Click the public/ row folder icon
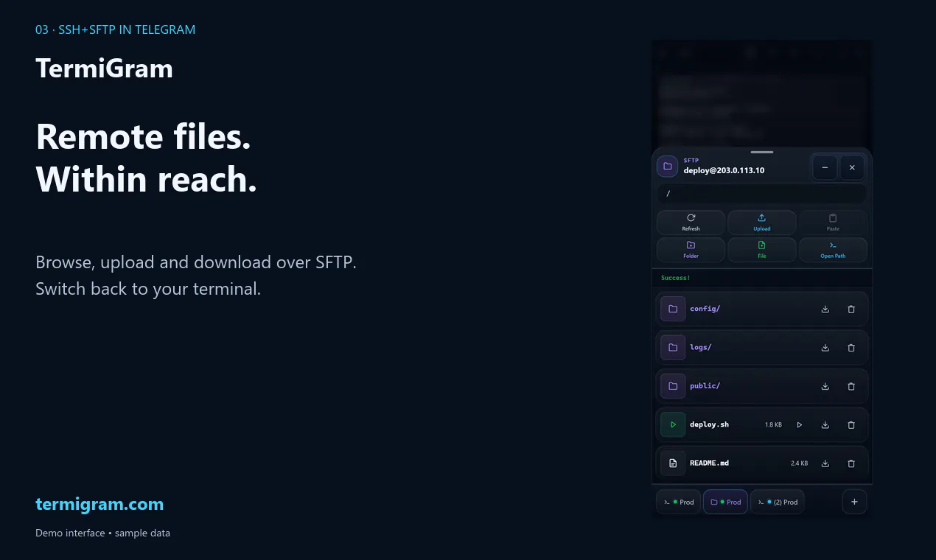Image resolution: width=936 pixels, height=560 pixels. click(673, 386)
